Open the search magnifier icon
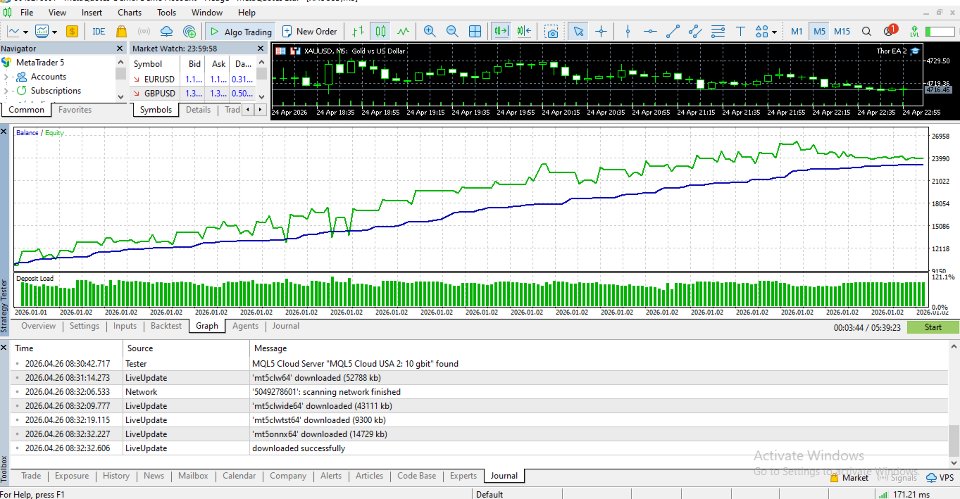The width and height of the screenshot is (960, 499). 866,31
